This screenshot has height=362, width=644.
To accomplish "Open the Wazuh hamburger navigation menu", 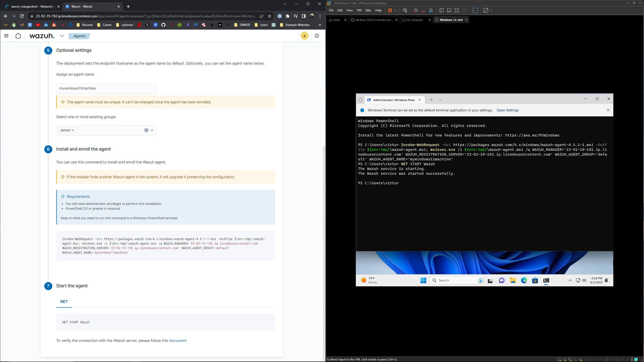I will pyautogui.click(x=6, y=36).
